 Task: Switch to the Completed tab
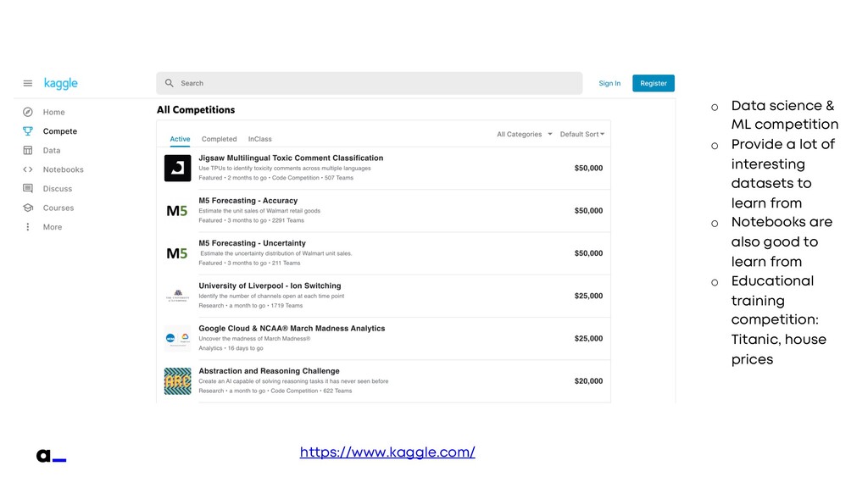[220, 140]
